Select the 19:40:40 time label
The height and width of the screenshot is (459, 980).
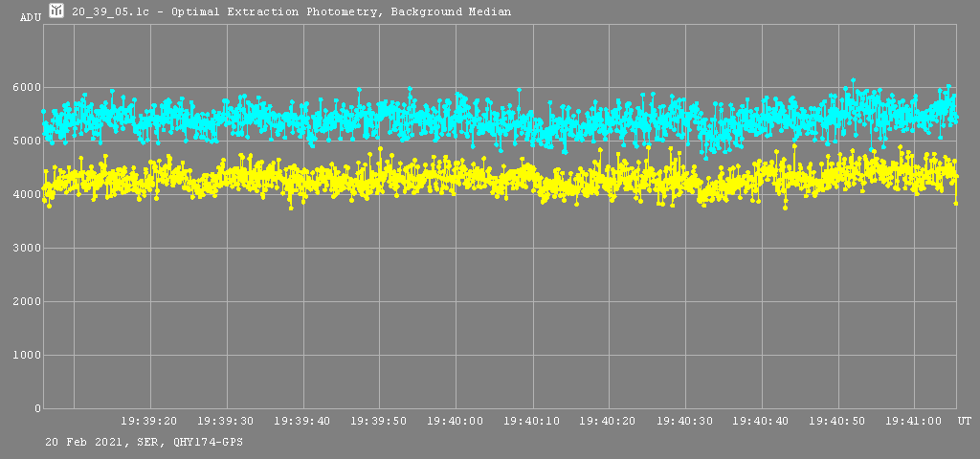pyautogui.click(x=762, y=421)
